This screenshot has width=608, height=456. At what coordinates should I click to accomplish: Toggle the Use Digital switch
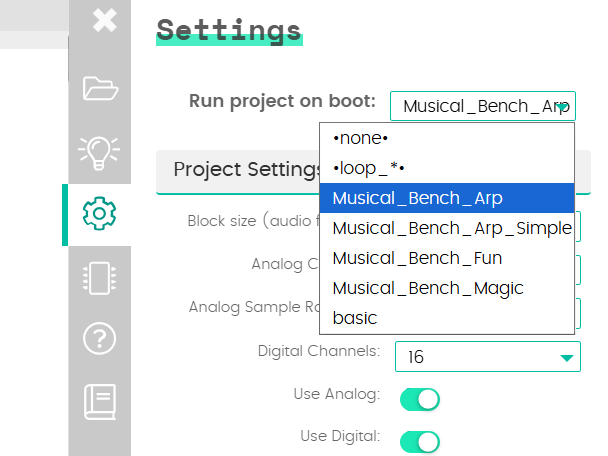pyautogui.click(x=419, y=440)
